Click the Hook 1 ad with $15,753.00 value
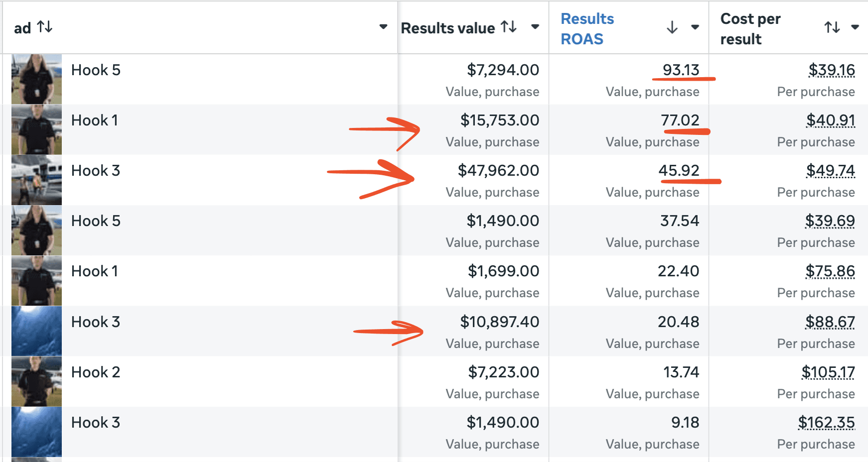This screenshot has width=868, height=462. tap(95, 120)
